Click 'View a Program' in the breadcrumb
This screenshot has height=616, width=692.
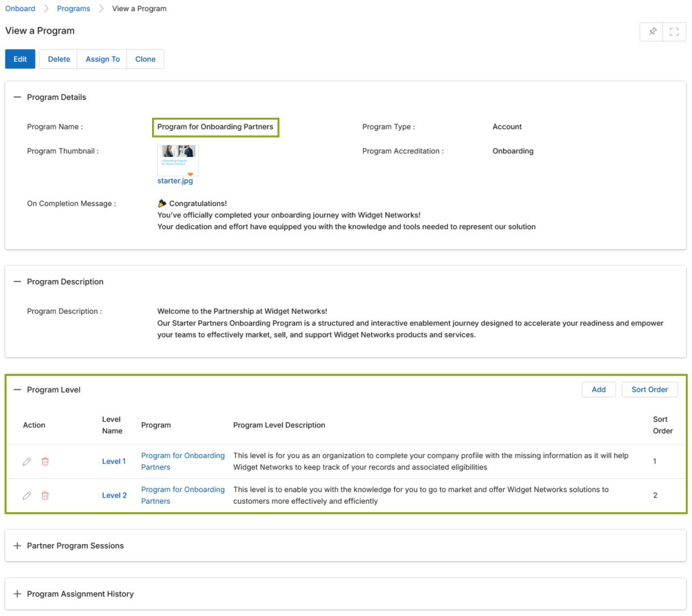pyautogui.click(x=139, y=8)
